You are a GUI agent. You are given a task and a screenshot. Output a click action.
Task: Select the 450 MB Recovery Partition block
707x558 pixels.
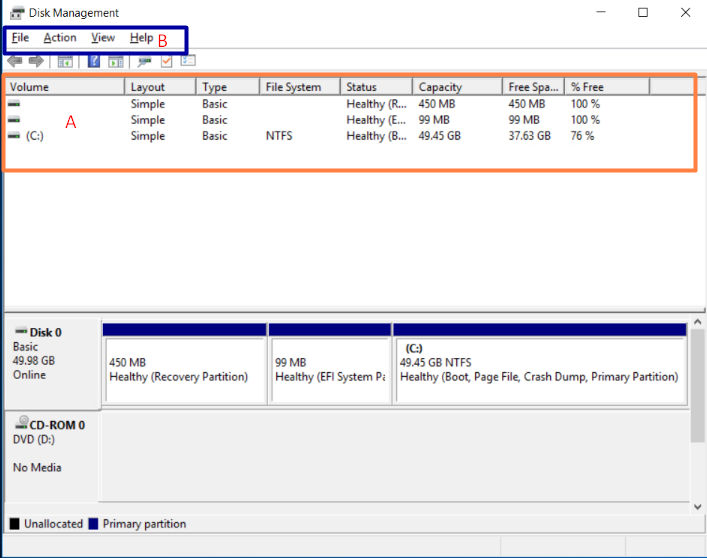184,364
